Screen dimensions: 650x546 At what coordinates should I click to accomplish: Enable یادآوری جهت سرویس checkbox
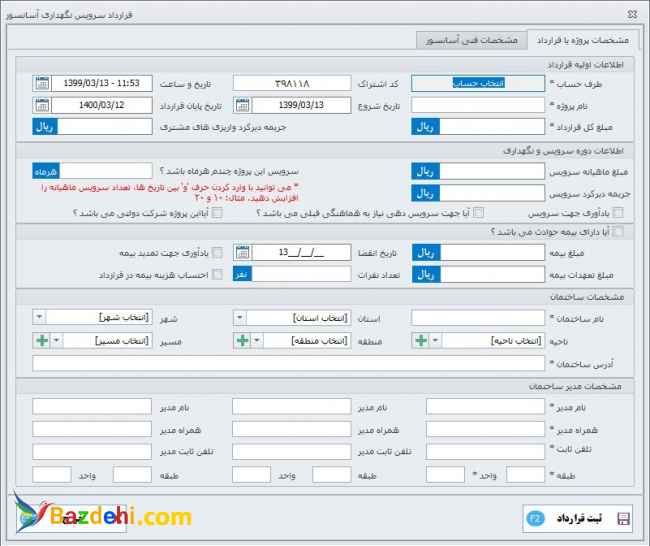(618, 212)
